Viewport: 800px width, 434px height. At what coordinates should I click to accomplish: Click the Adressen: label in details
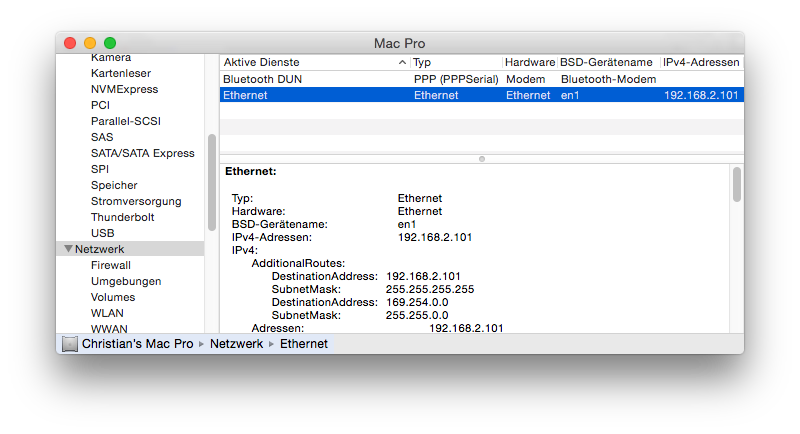[x=278, y=328]
